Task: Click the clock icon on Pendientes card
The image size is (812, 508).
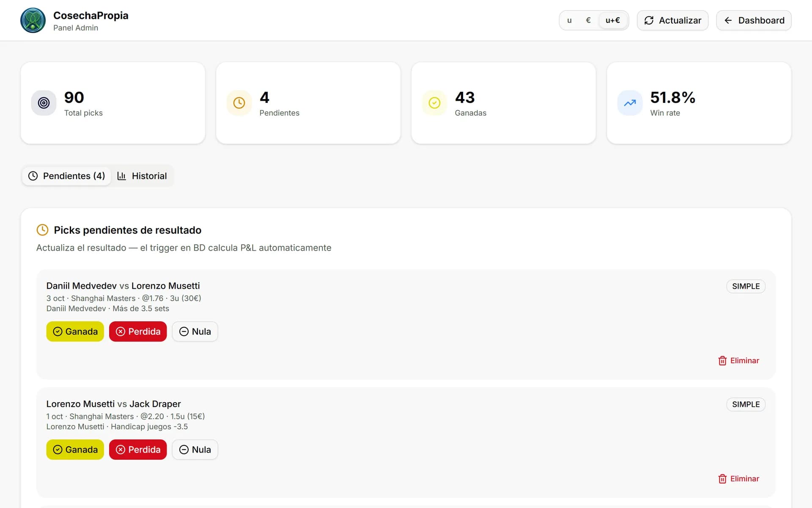Action: [239, 103]
